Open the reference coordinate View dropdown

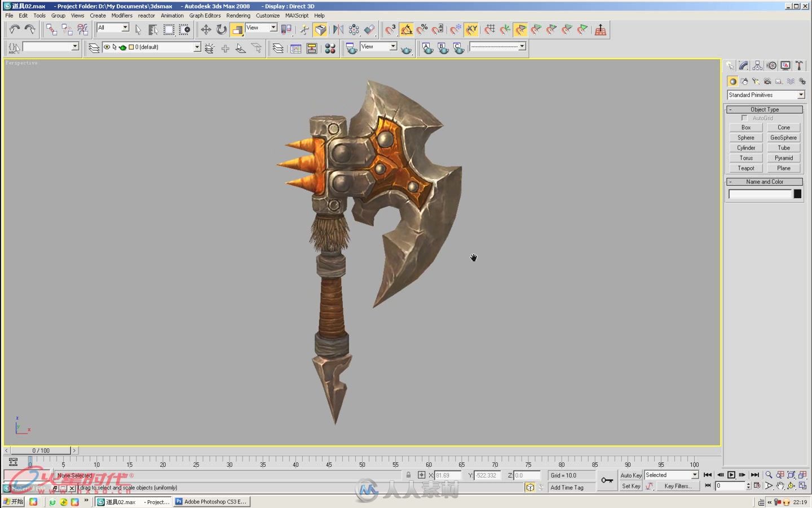pyautogui.click(x=262, y=28)
